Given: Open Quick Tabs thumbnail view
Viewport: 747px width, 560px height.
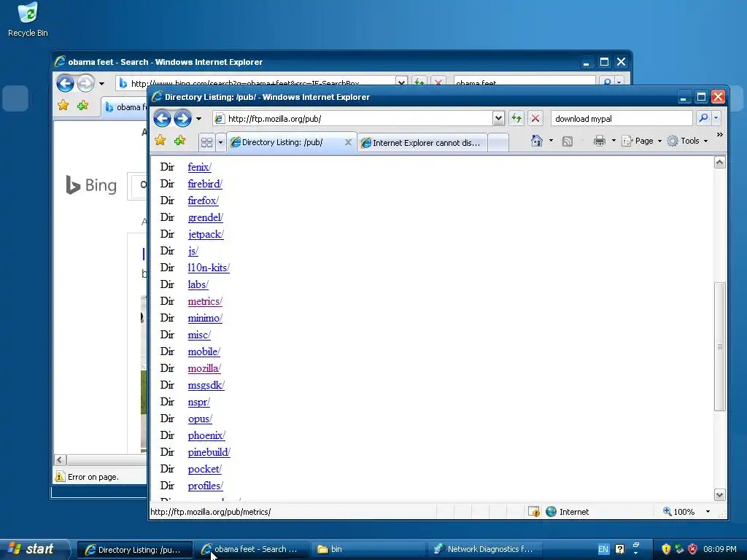Looking at the screenshot, I should pyautogui.click(x=206, y=142).
